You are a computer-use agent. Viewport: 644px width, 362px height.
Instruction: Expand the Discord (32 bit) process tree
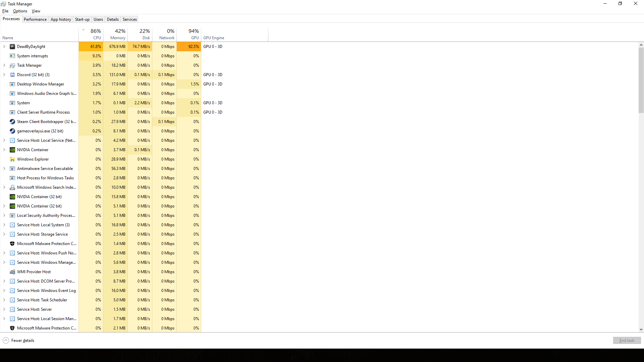pyautogui.click(x=4, y=74)
